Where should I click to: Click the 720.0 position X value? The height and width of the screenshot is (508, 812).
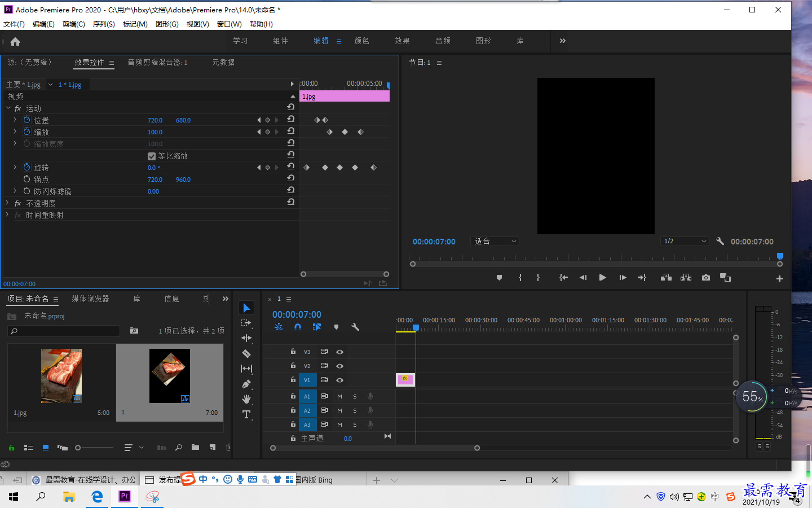click(x=155, y=120)
